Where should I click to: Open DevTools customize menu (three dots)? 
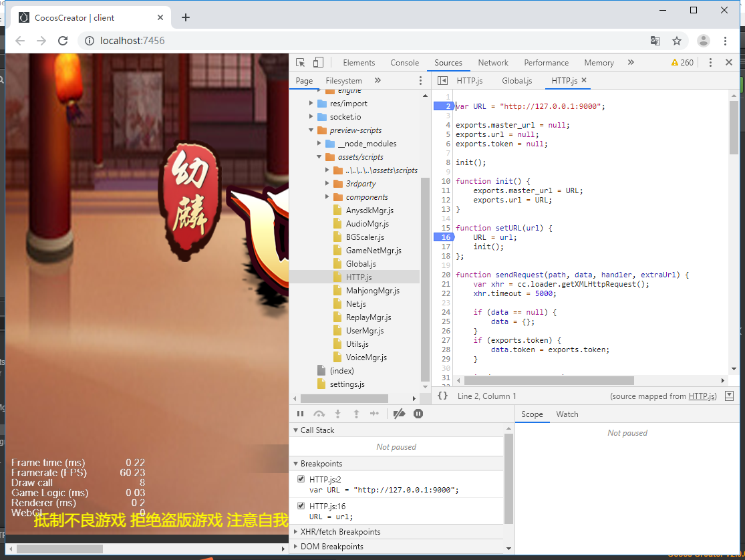710,62
